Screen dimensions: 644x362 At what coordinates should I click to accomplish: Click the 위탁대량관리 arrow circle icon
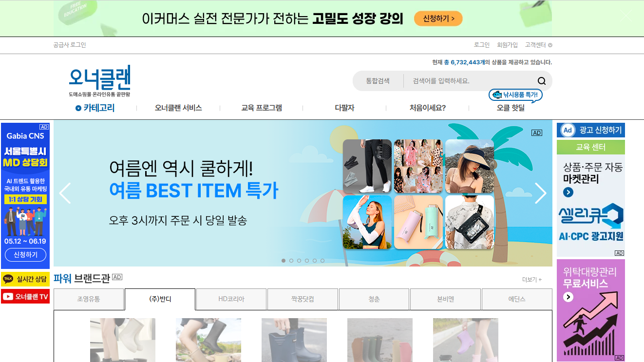click(x=568, y=297)
